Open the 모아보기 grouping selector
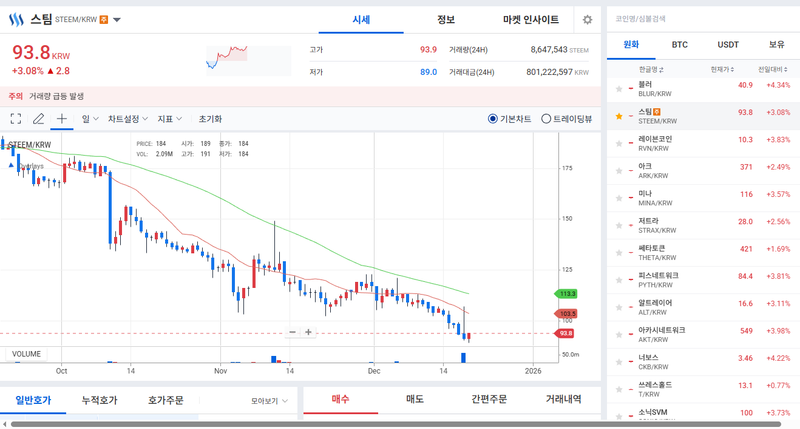The image size is (800, 429). click(269, 401)
